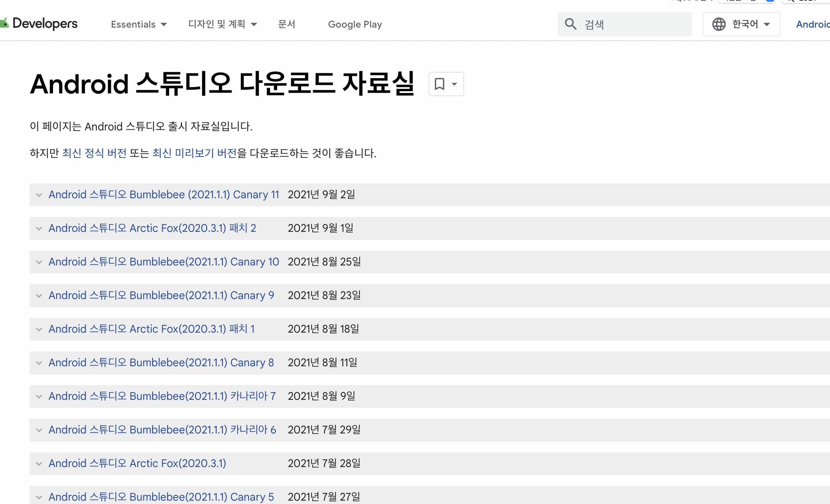This screenshot has height=504, width=830.
Task: Click Bumblebee(2021.1.1) Canary 9 title link
Action: [x=161, y=295]
